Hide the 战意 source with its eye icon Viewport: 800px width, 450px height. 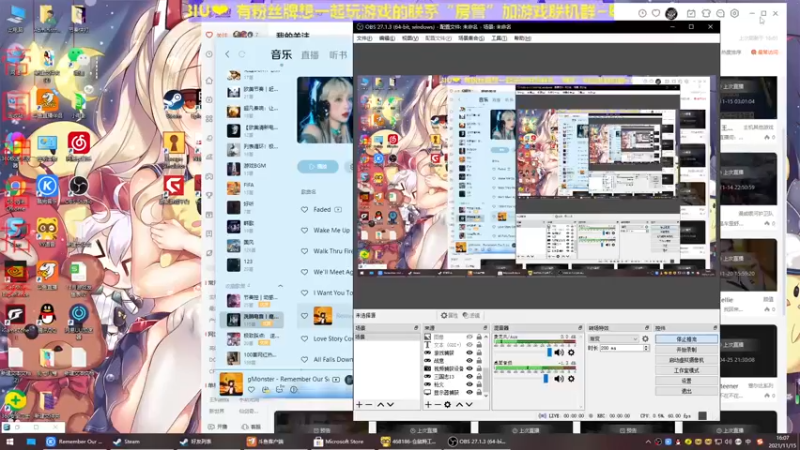[x=469, y=361]
